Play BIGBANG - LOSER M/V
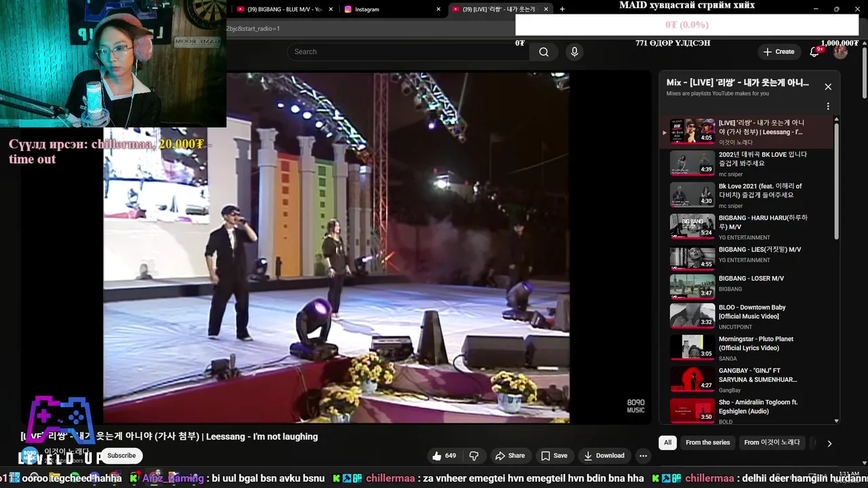 tap(746, 285)
